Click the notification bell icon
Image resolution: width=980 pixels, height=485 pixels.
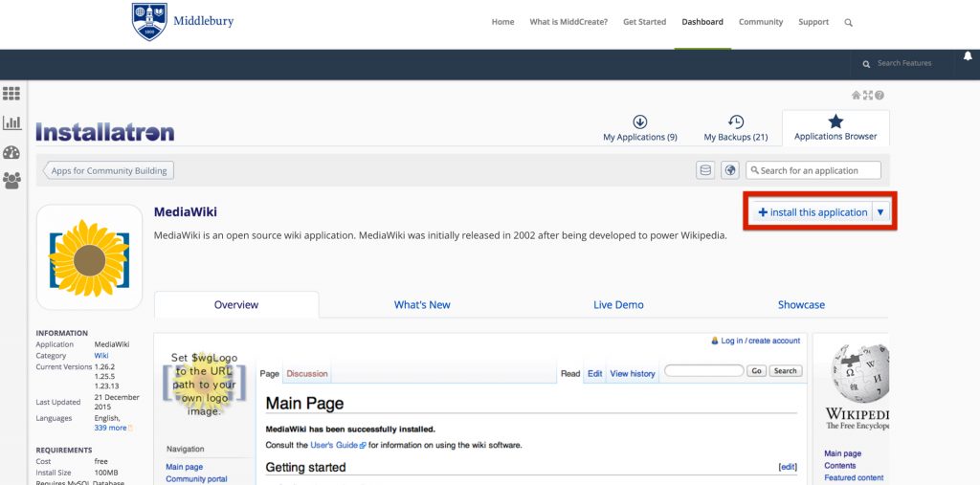[x=968, y=56]
